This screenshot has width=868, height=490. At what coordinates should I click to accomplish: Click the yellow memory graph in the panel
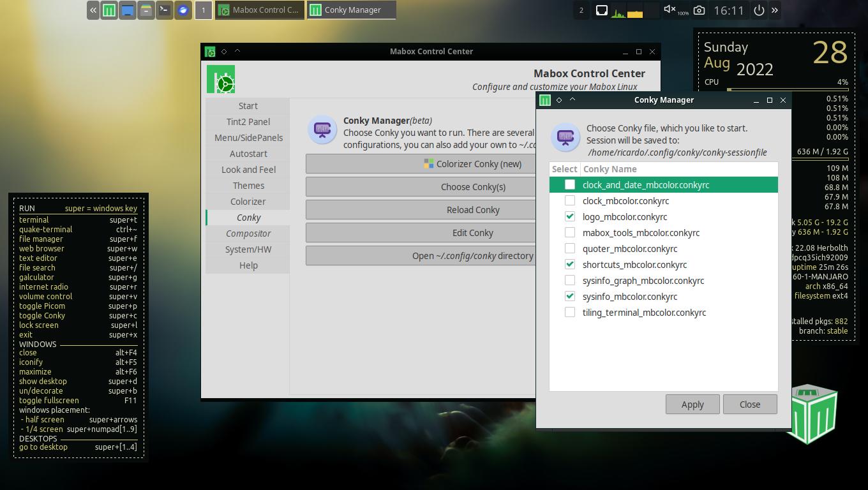635,11
